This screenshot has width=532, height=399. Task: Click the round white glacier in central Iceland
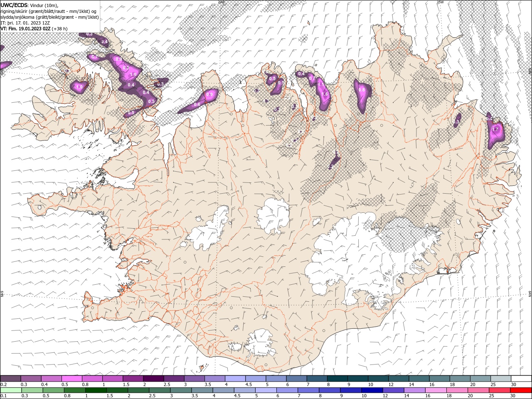click(273, 216)
